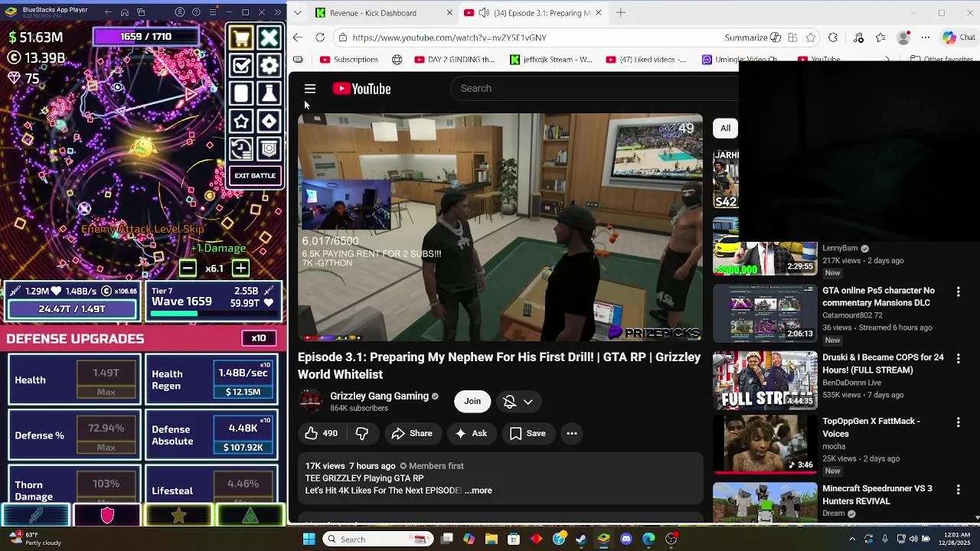
Task: Open Grizzley Gang Gaming channel name
Action: coord(379,396)
